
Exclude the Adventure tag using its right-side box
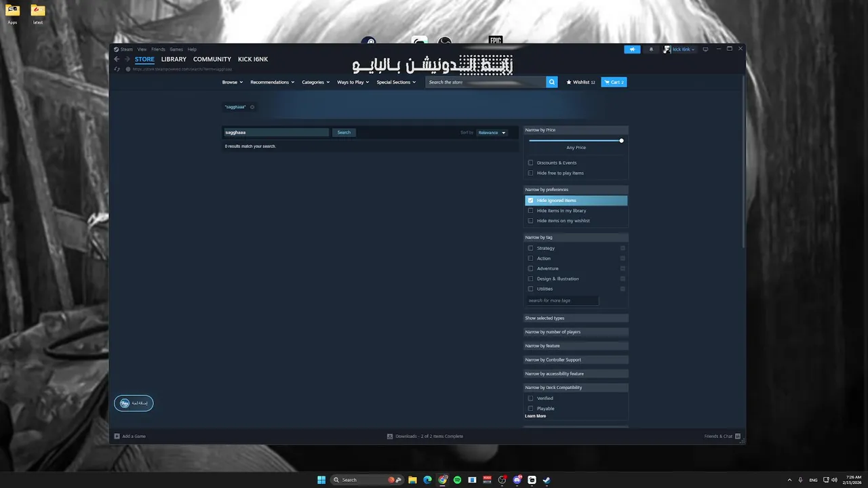click(x=623, y=268)
